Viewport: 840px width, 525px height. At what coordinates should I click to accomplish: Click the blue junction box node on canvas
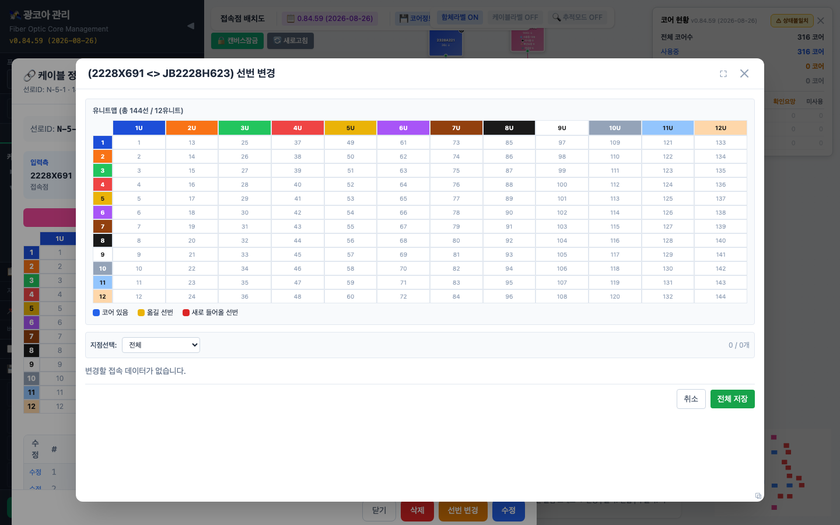point(445,42)
